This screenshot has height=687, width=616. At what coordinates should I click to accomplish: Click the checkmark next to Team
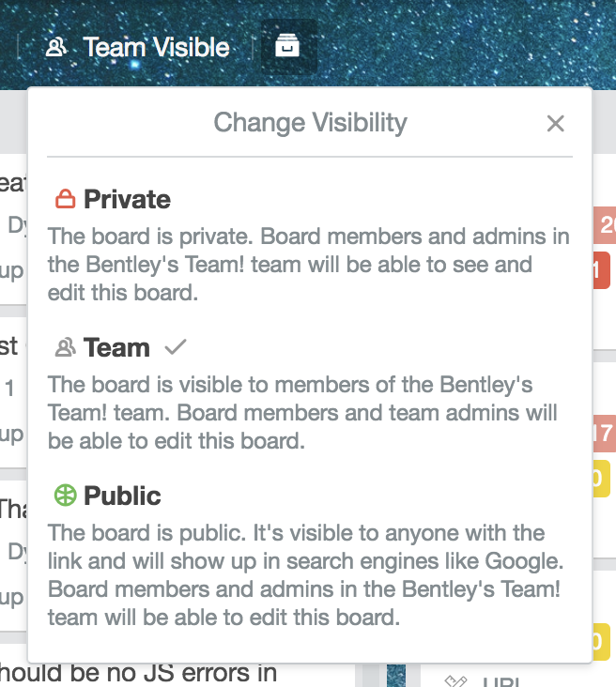point(176,347)
